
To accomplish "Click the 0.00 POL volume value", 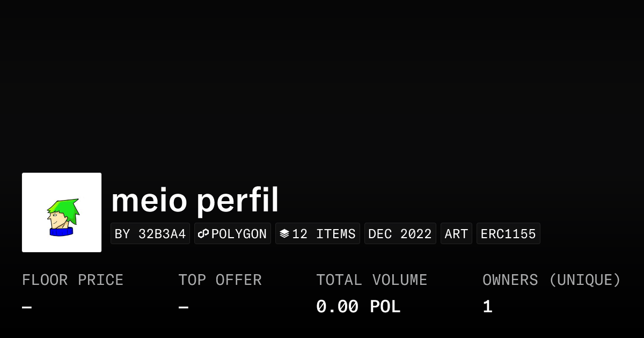I will coord(358,306).
